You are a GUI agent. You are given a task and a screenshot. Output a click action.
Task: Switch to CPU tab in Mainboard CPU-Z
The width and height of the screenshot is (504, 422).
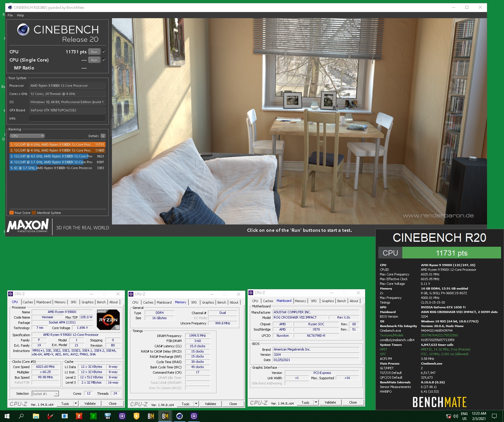coord(255,301)
